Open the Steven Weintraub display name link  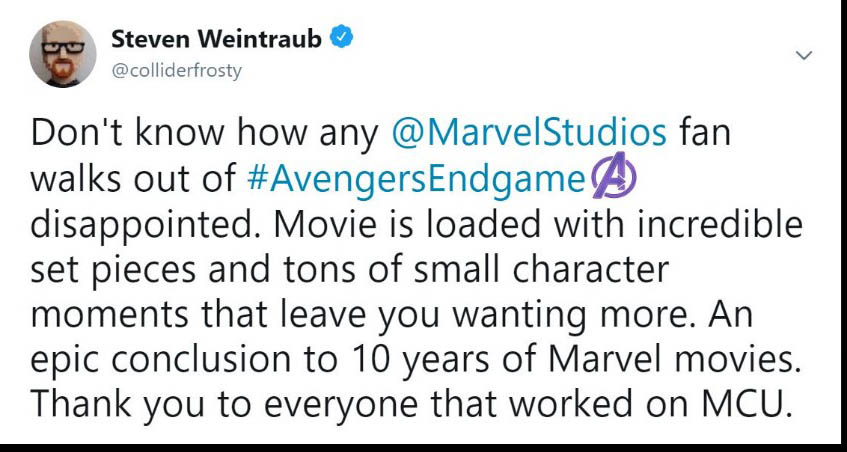(x=216, y=40)
